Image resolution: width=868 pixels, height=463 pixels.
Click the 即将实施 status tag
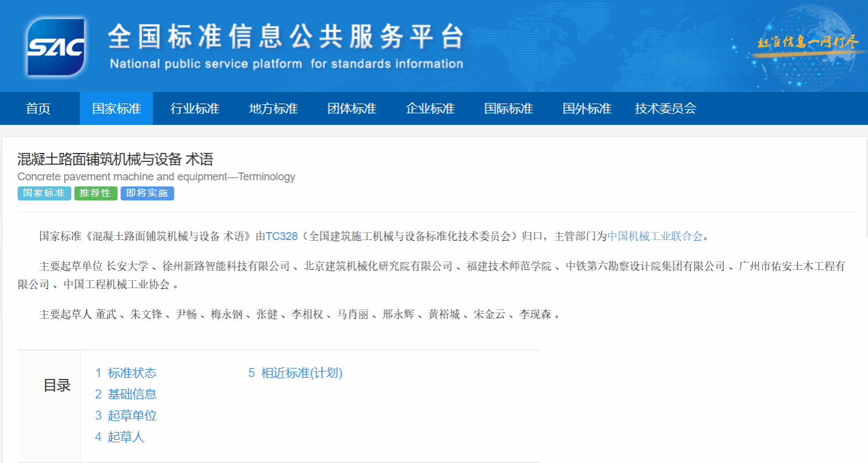pyautogui.click(x=147, y=193)
